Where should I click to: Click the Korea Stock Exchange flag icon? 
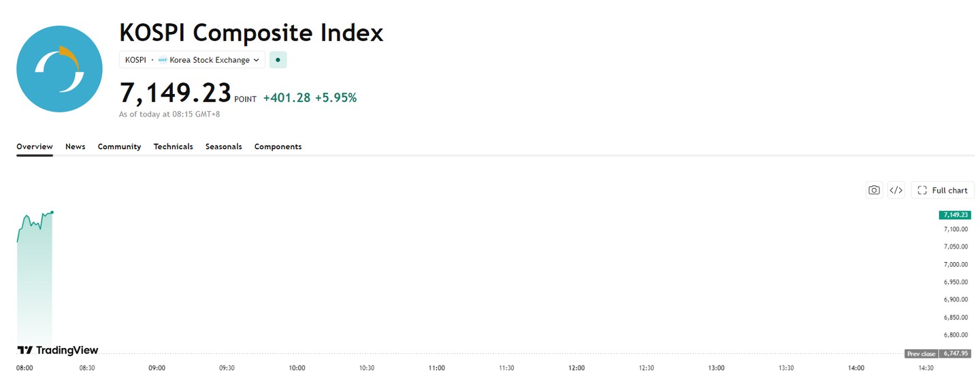pyautogui.click(x=162, y=60)
